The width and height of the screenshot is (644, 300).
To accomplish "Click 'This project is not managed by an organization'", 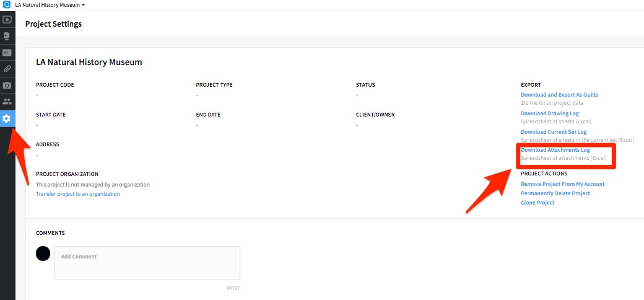I will pyautogui.click(x=93, y=185).
